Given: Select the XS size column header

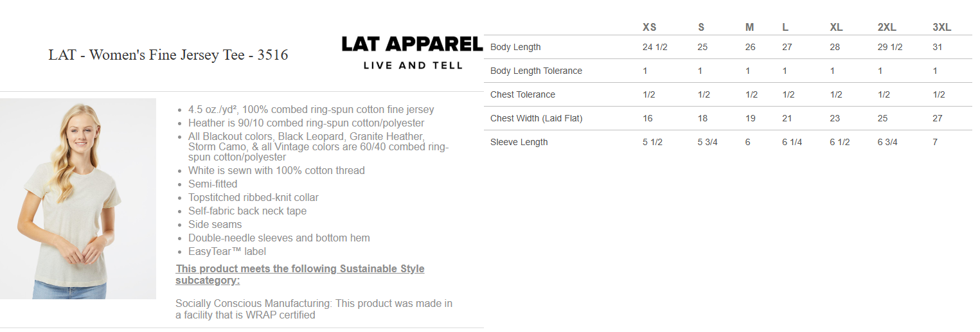Looking at the screenshot, I should [x=650, y=27].
